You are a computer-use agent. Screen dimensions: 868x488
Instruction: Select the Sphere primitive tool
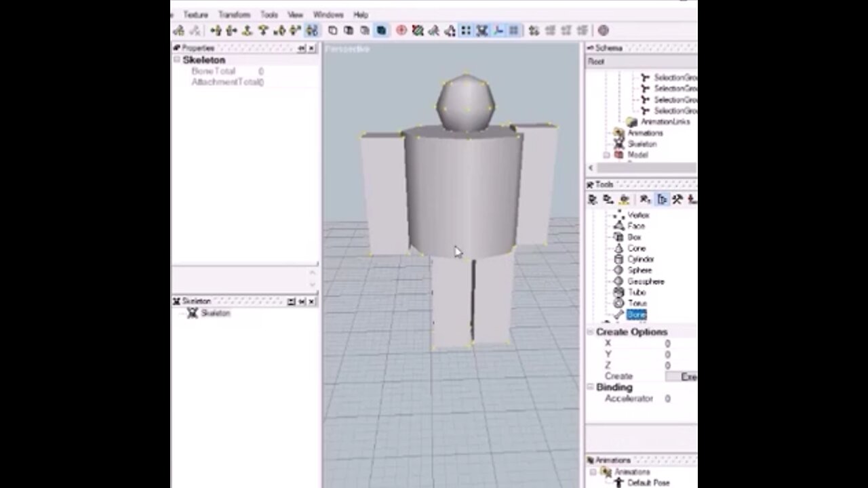click(x=632, y=270)
